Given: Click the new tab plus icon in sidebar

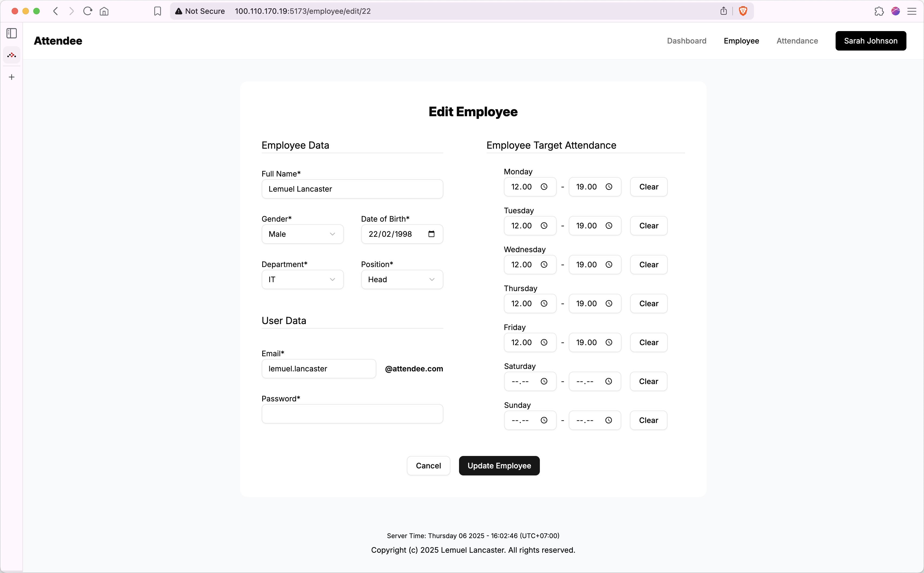Looking at the screenshot, I should 11,77.
